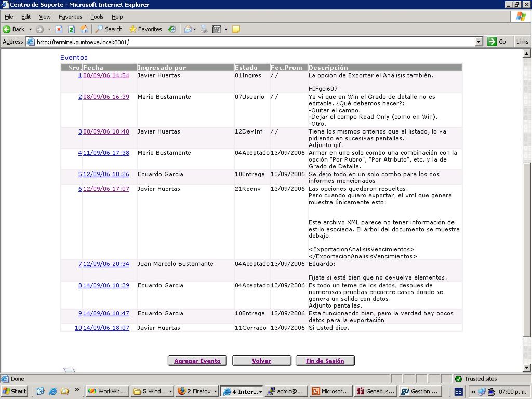This screenshot has width=532, height=399.
Task: Open the 08/09/06 16:39 event link
Action: (106, 97)
